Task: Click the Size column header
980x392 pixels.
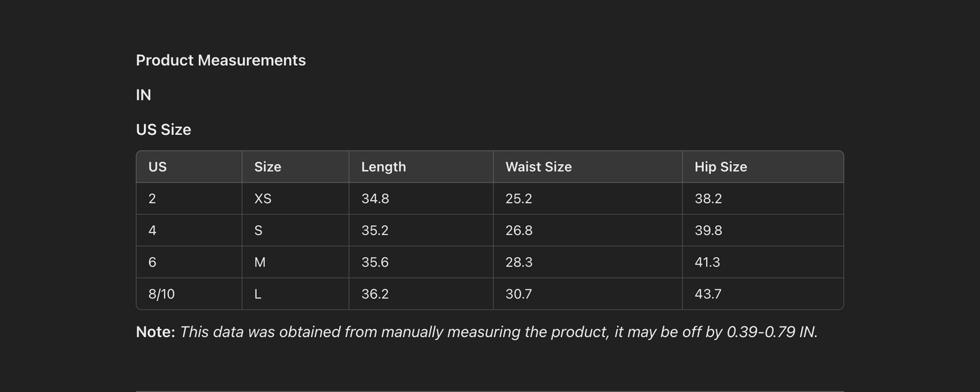Action: point(267,167)
